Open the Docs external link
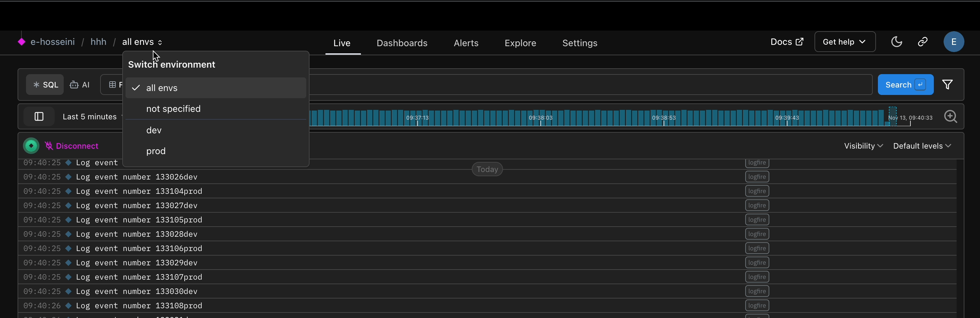 point(786,42)
